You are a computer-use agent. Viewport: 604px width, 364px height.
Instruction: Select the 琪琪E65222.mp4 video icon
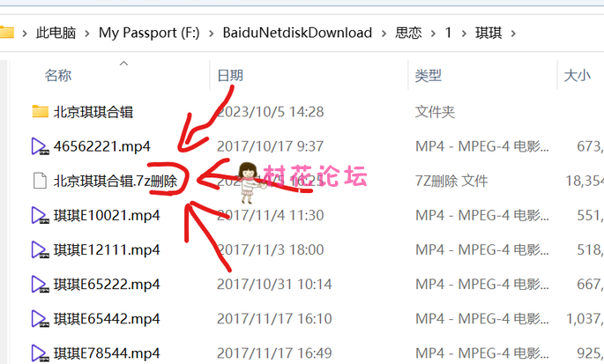click(40, 285)
